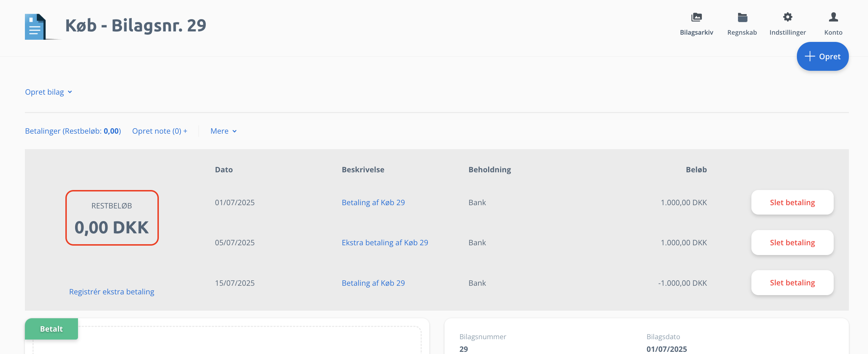Click the plus icon in Opret button

coord(810,56)
